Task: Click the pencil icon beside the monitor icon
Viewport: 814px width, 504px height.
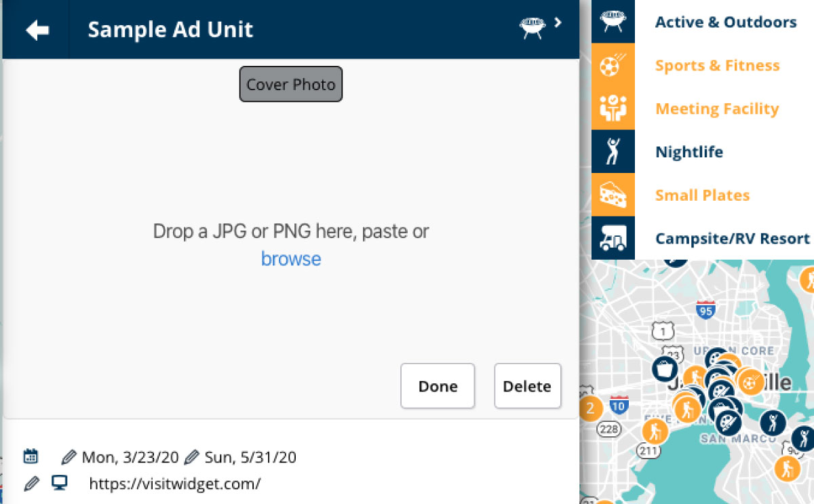Action: coord(31,484)
